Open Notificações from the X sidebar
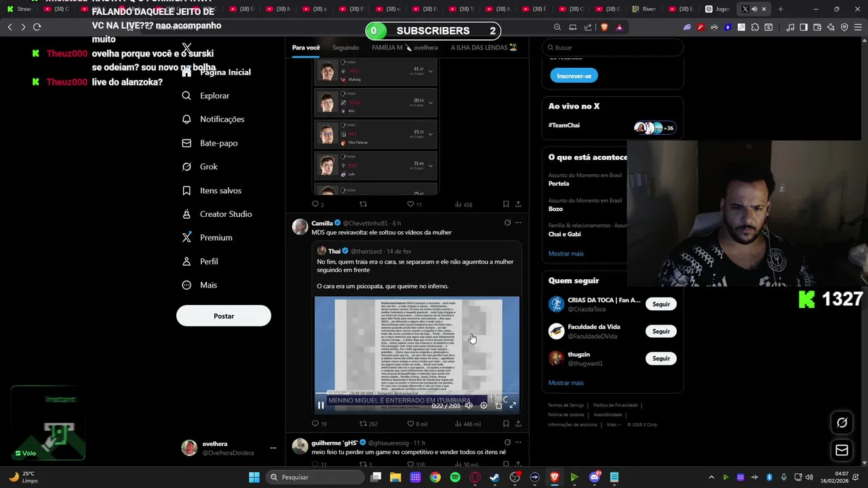 (213, 119)
